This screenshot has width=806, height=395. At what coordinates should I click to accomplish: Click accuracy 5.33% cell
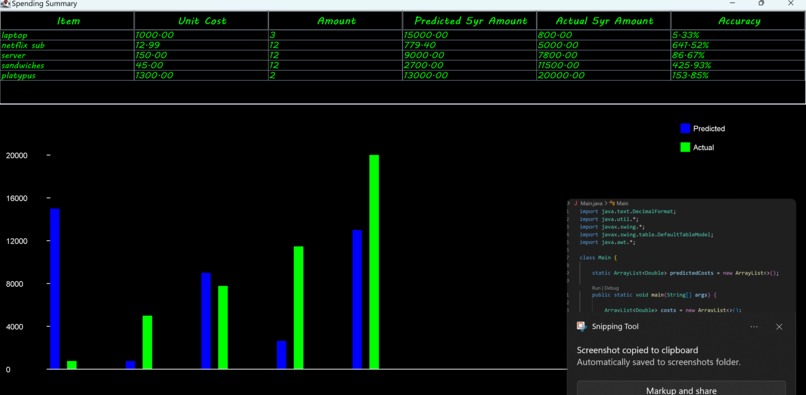[x=738, y=35]
